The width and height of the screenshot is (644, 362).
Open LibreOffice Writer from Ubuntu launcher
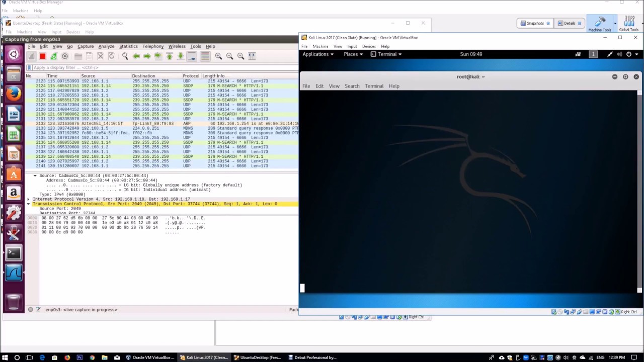[14, 114]
